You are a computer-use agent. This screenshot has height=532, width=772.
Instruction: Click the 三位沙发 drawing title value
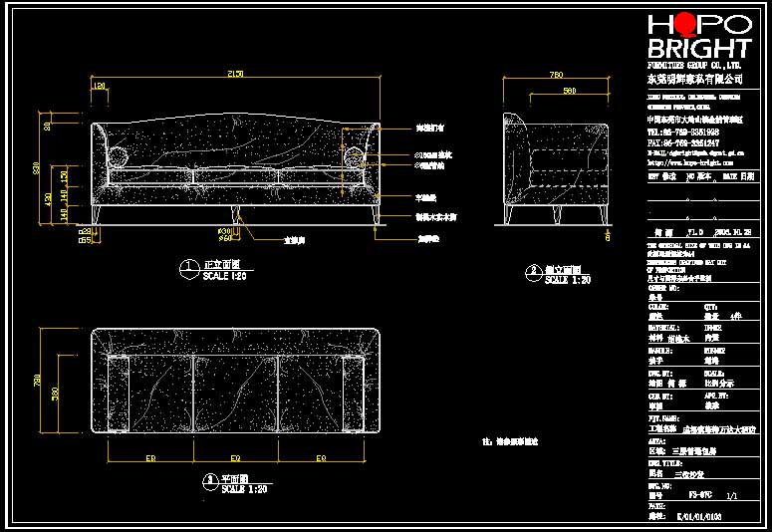tap(688, 474)
